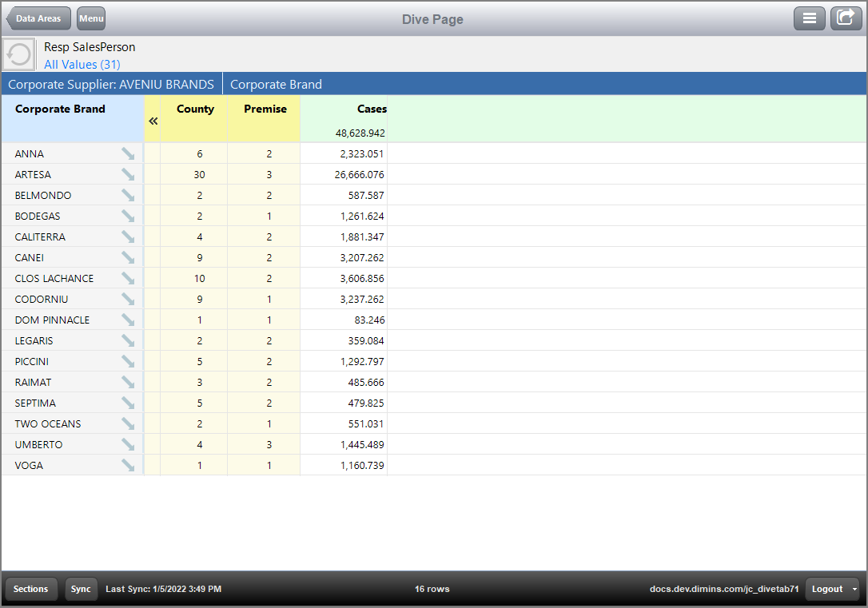This screenshot has height=608, width=868.
Task: Click the dive arrow beside ARTESA
Action: (128, 175)
